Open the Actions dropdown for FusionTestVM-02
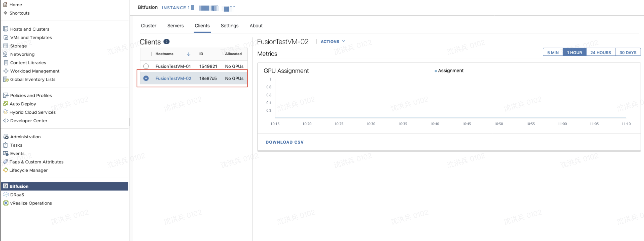Viewport: 644px width, 241px height. (x=332, y=41)
